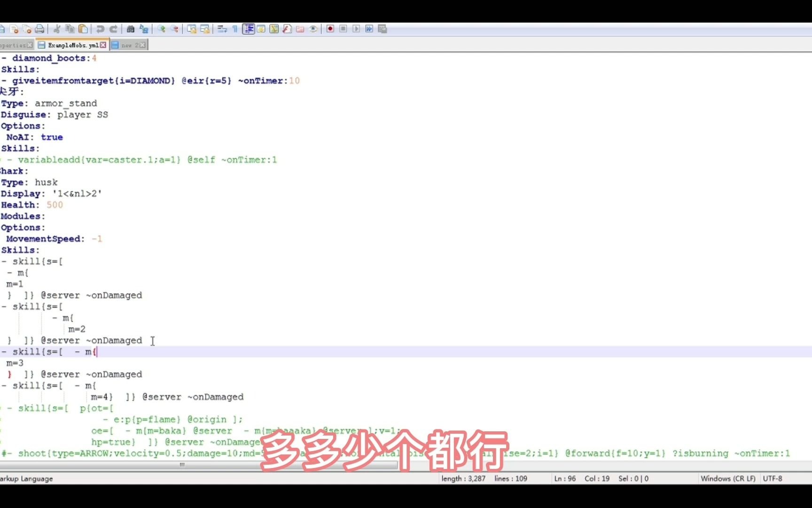Image resolution: width=812 pixels, height=508 pixels.
Task: Open the user defined language dialog
Action: coord(261,29)
